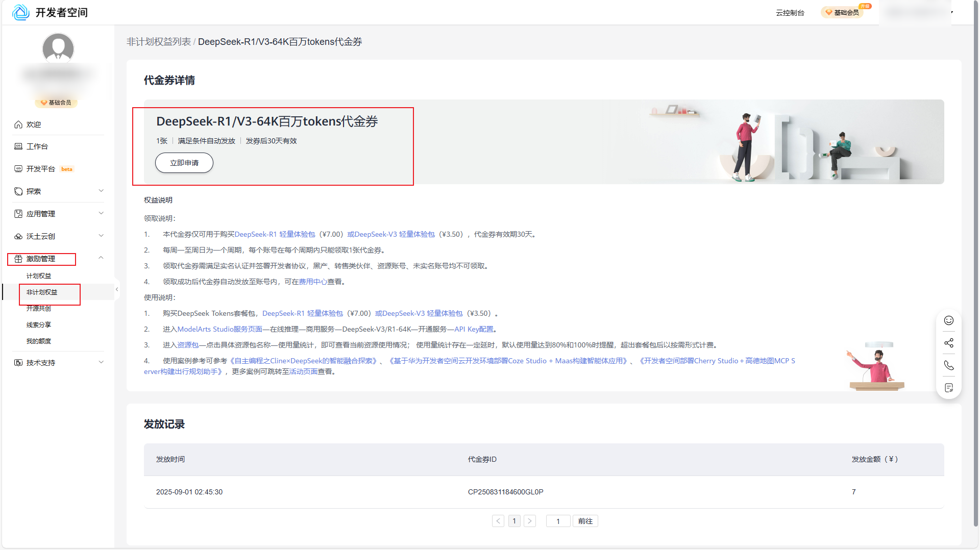Screen dimensions: 980x550
Task: Open the 费用中心 link
Action: (x=313, y=282)
